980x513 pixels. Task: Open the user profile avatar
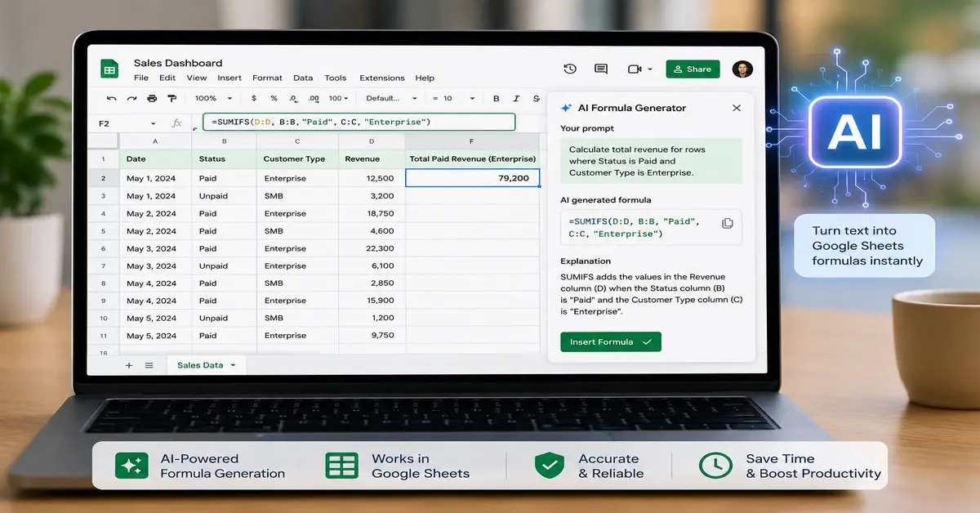742,69
